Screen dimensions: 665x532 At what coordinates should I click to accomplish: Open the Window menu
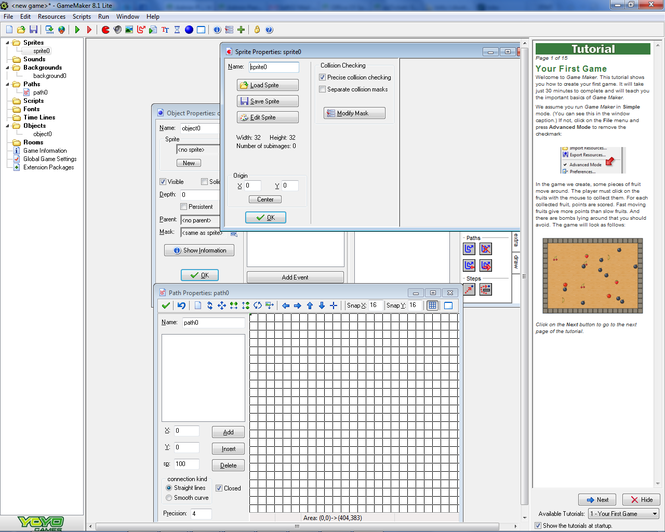pos(128,17)
